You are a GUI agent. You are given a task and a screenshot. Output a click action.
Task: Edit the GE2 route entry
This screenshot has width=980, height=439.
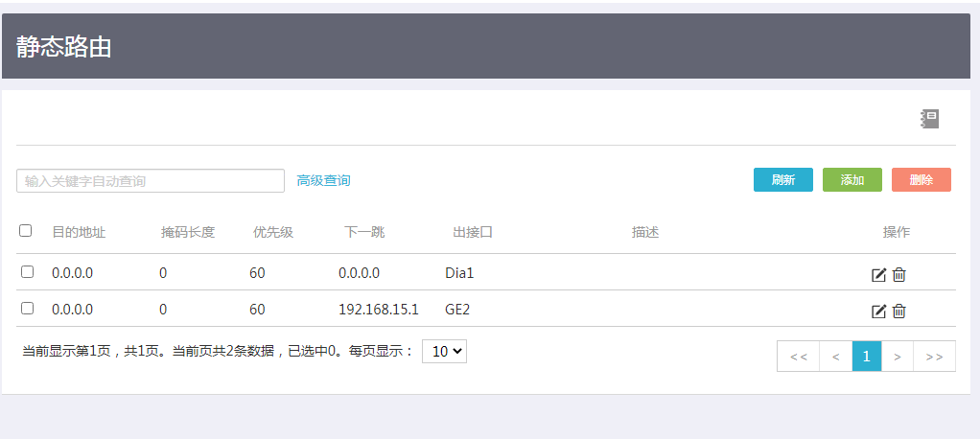click(878, 311)
